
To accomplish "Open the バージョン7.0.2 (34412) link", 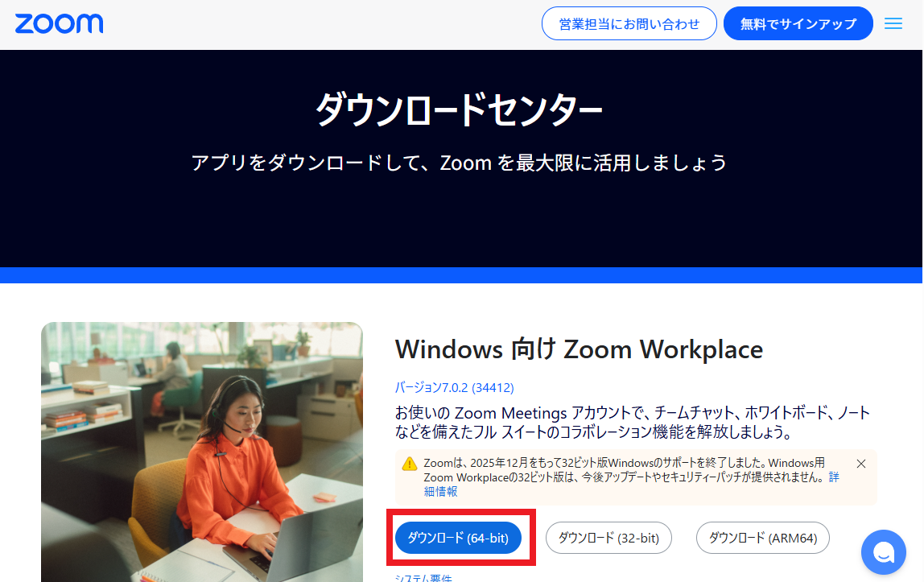I will pos(454,388).
